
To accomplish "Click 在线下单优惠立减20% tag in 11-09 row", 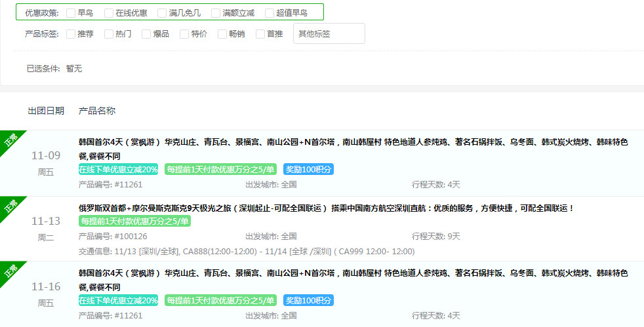I will [x=118, y=170].
